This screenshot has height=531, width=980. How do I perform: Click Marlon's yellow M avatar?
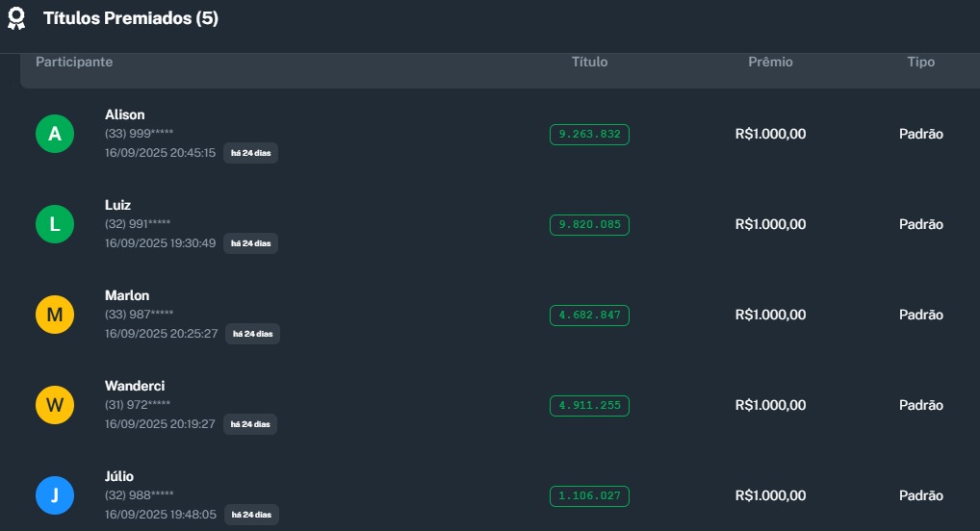55,315
